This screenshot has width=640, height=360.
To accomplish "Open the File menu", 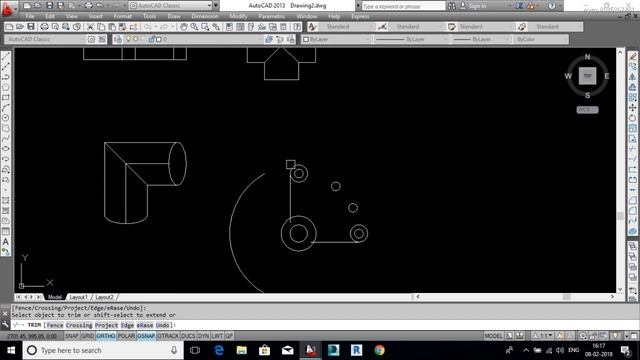I will (x=30, y=16).
